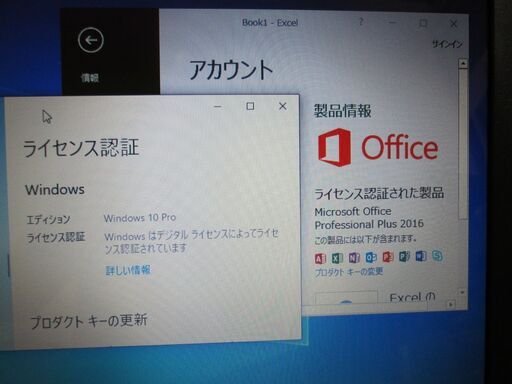512x384 pixels.
Task: Click the Publisher icon in Office products
Action: tap(404, 256)
